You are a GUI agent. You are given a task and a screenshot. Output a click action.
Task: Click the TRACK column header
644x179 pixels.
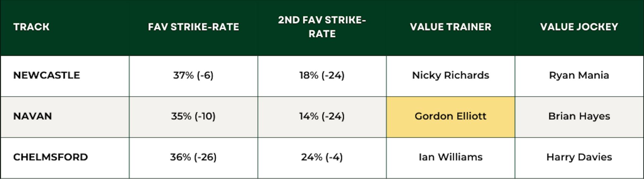point(31,27)
